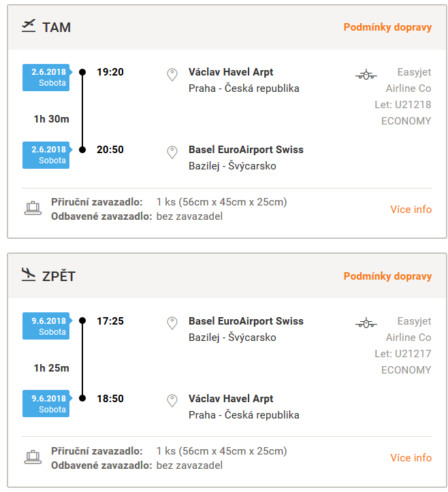Show Více info for outbound baggage
Viewport: 448px width, 492px height.
[x=411, y=210]
